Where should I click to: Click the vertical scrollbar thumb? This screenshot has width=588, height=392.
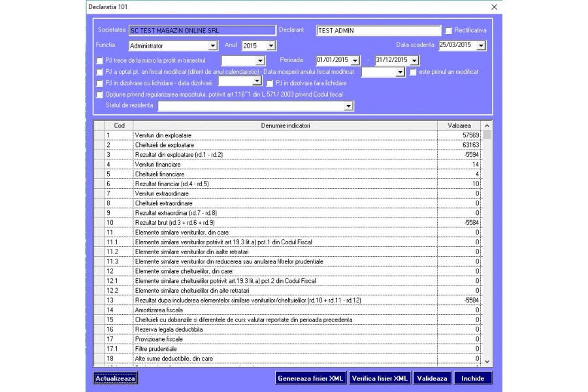(487, 135)
